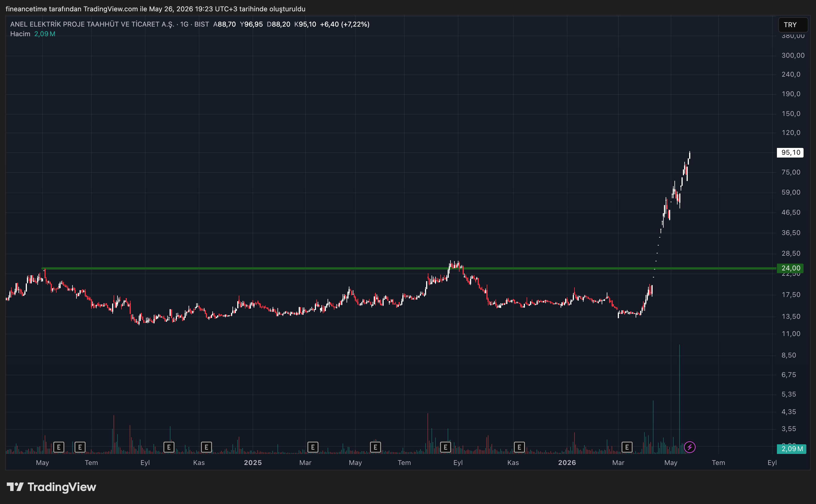Viewport: 816px width, 504px height.
Task: Click the 2026 label on time axis
Action: pos(567,462)
